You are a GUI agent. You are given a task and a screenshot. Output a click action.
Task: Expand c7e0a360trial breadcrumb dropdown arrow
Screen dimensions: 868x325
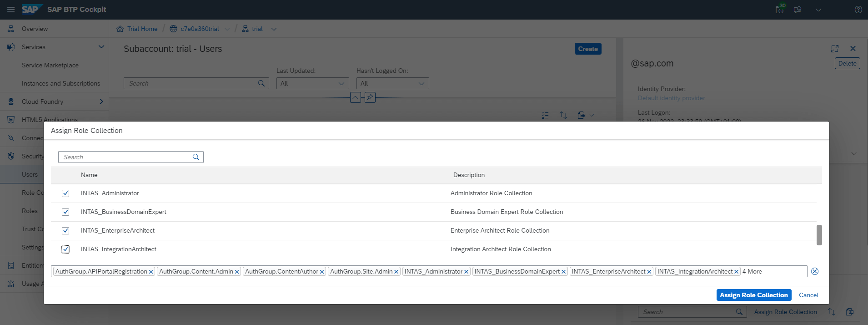tap(227, 29)
